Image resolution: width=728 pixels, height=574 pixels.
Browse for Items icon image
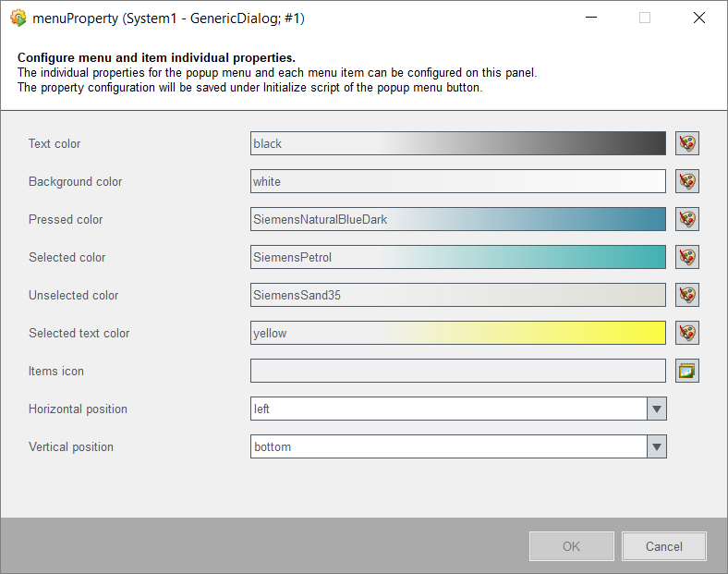(686, 371)
